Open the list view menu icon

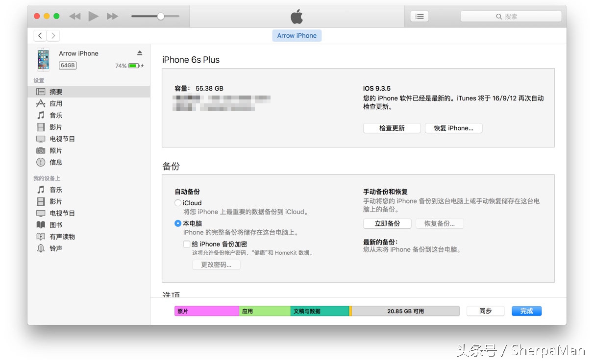[420, 16]
